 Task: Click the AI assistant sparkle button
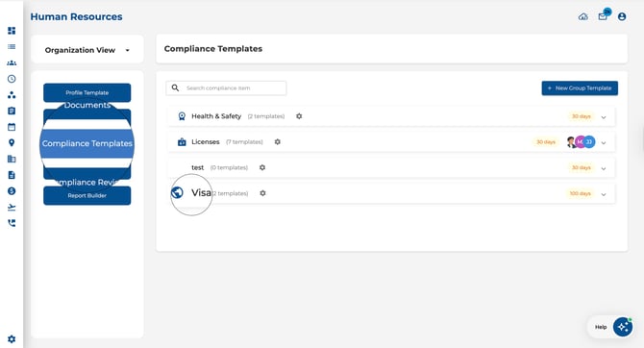623,327
